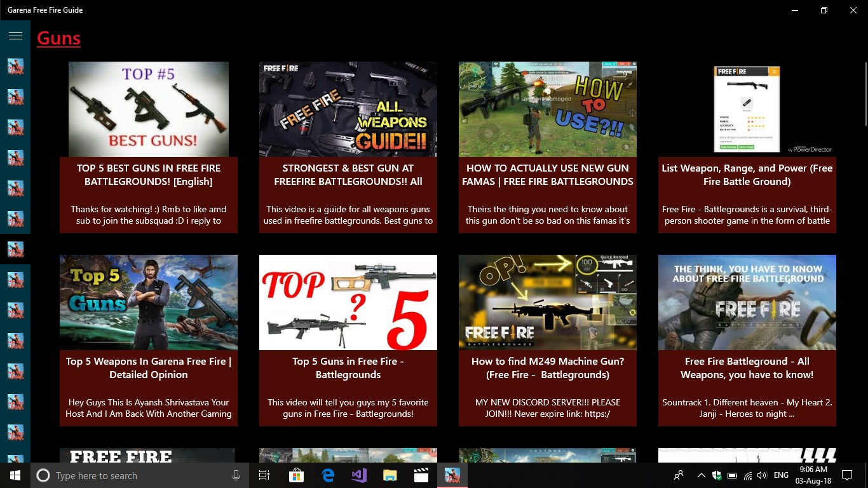Select List Weapon, Range, and Power video
Screen dimensions: 868x488
747,175
